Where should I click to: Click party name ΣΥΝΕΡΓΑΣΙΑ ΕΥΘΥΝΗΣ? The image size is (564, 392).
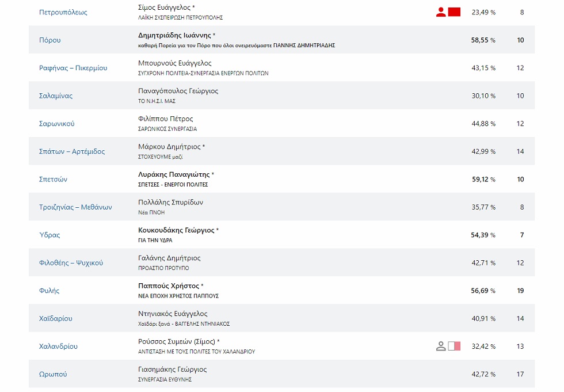165,379
